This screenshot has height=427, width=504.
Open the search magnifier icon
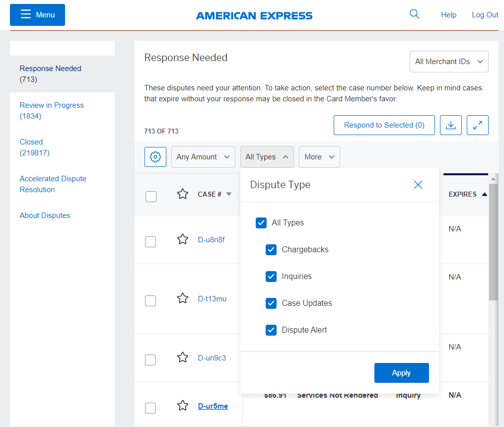414,14
